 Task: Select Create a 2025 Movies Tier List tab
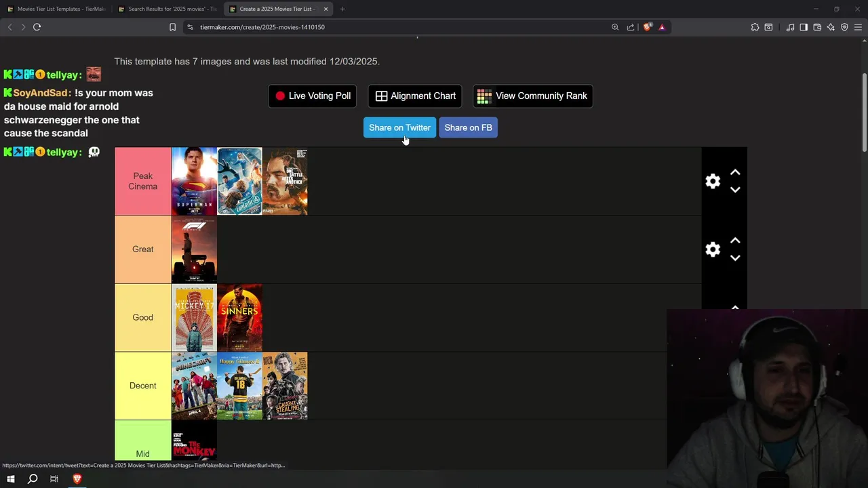coord(277,9)
